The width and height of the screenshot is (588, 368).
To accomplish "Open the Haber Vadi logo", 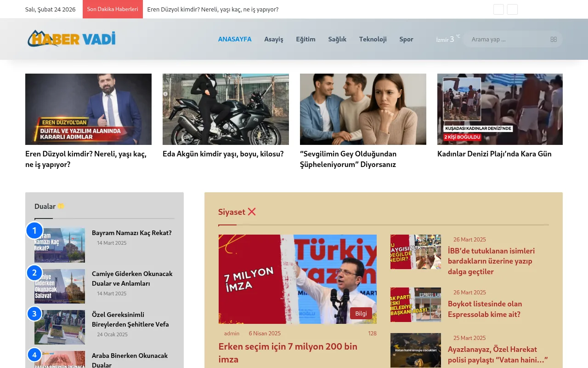I will pos(71,39).
